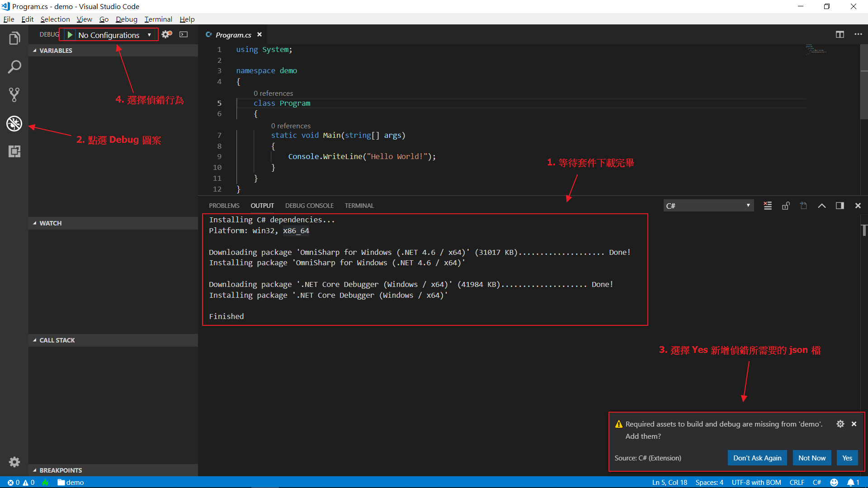868x488 pixels.
Task: Click the CRLF line ending indicator
Action: tap(797, 482)
